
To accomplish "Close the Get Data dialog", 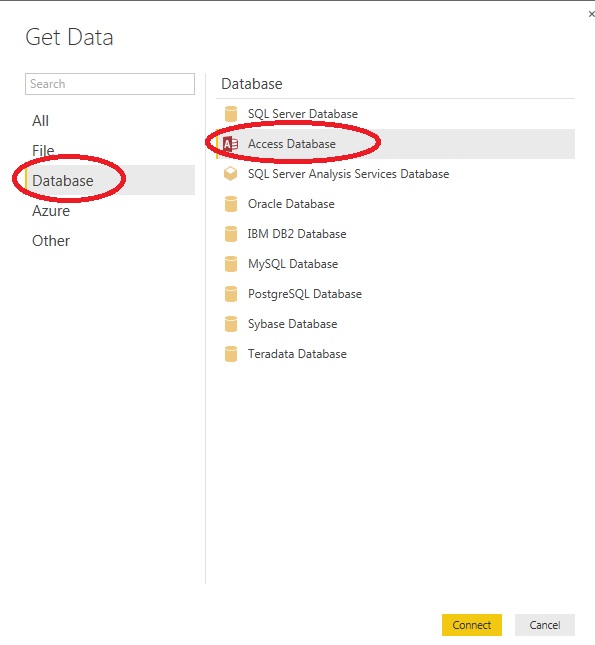I will 591,14.
